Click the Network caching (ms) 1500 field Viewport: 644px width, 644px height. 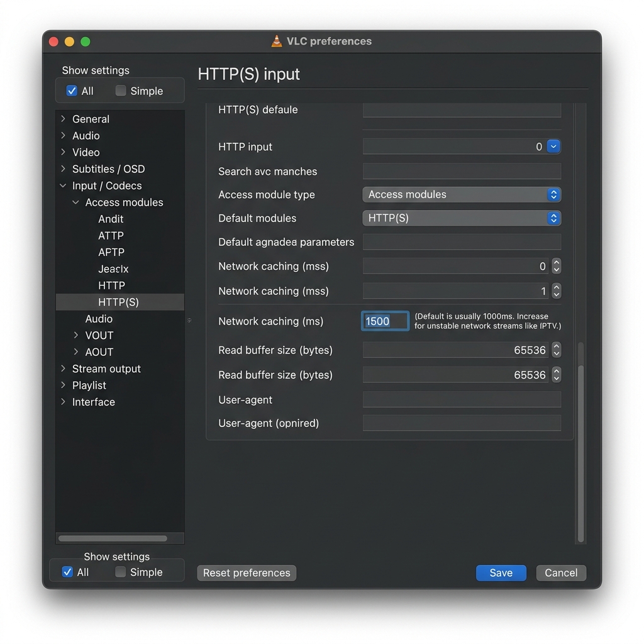386,321
